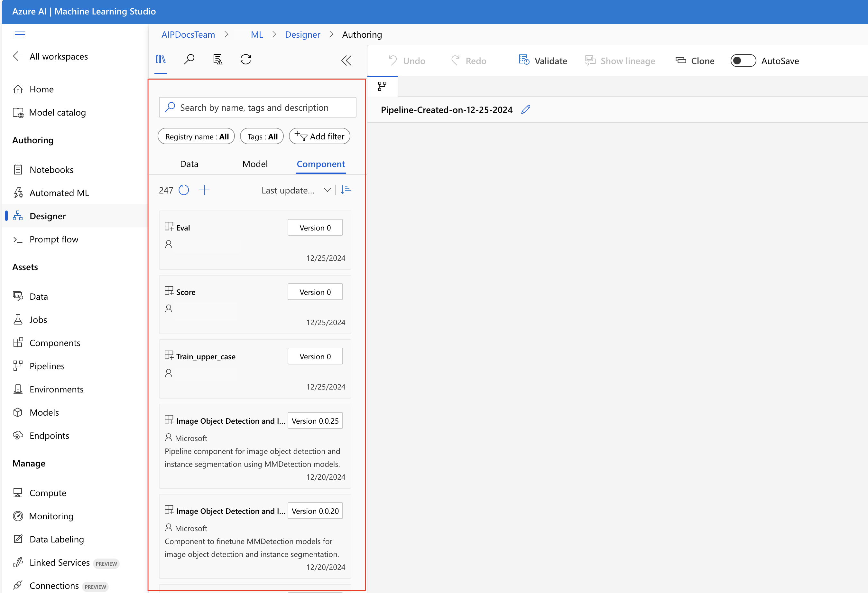Click the Add filter button
Screen dimensions: 868x593
tap(320, 136)
